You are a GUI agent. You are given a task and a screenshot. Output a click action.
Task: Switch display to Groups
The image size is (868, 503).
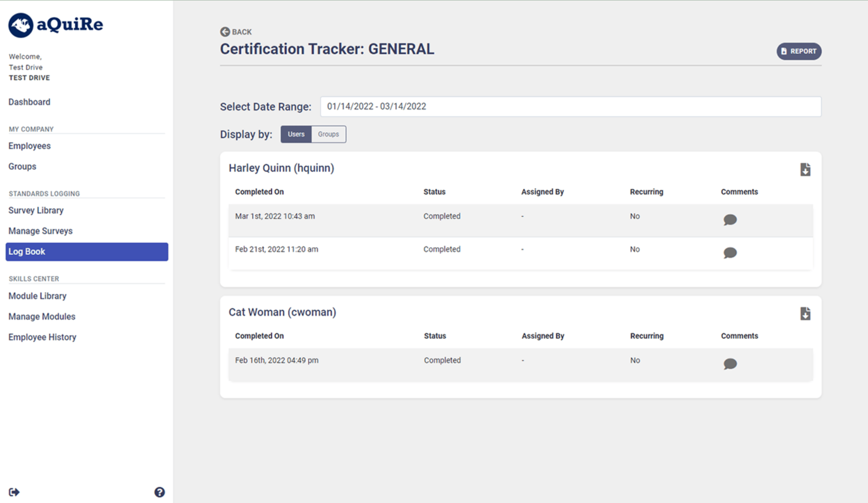328,134
